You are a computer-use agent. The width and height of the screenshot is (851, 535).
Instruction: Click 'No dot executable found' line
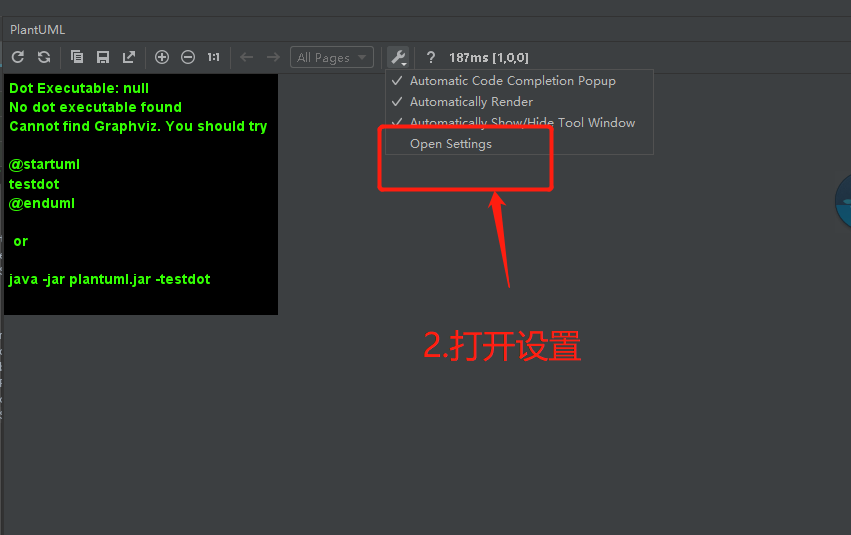[x=96, y=107]
